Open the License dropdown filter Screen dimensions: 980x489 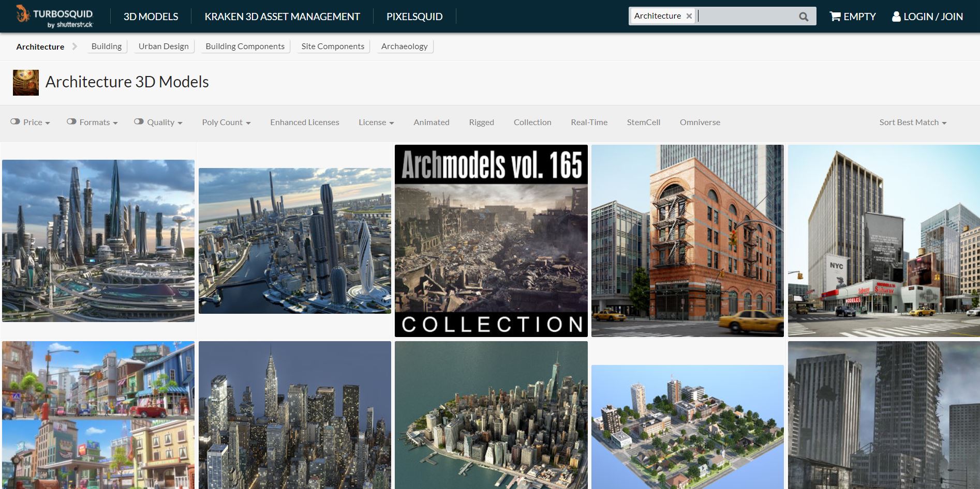[376, 123]
